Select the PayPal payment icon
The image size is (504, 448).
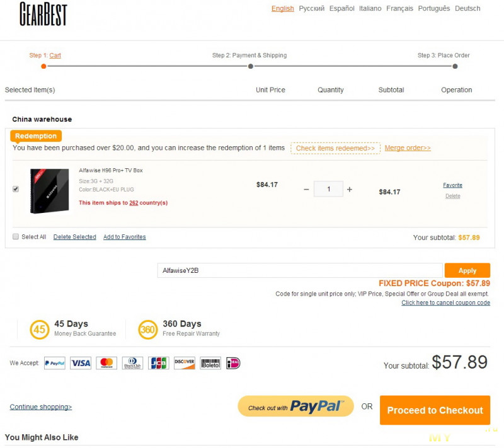point(55,363)
